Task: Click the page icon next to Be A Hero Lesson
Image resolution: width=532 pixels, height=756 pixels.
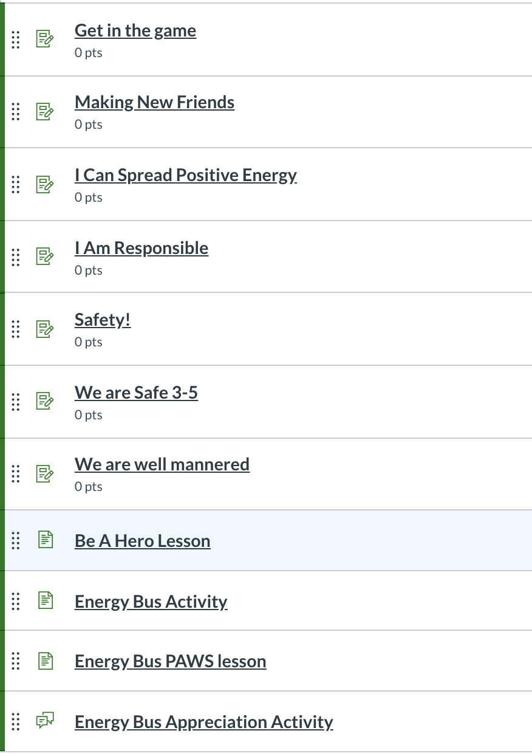Action: point(46,540)
